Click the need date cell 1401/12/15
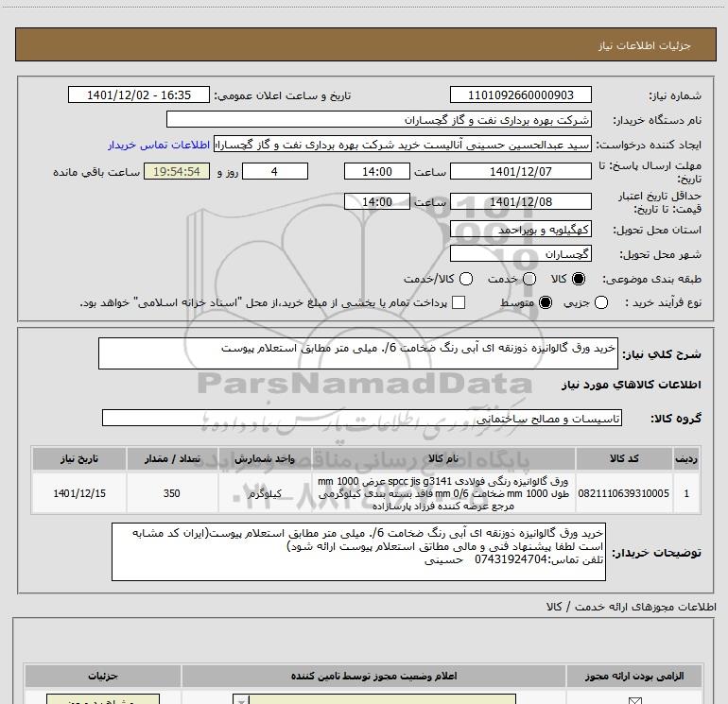Screen dimensions: 728x704 click(x=78, y=493)
